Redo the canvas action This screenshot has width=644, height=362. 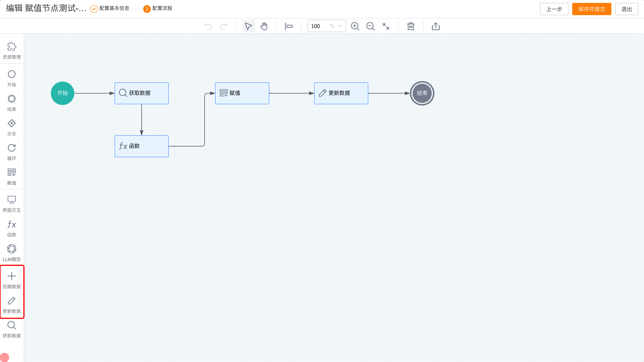(224, 26)
